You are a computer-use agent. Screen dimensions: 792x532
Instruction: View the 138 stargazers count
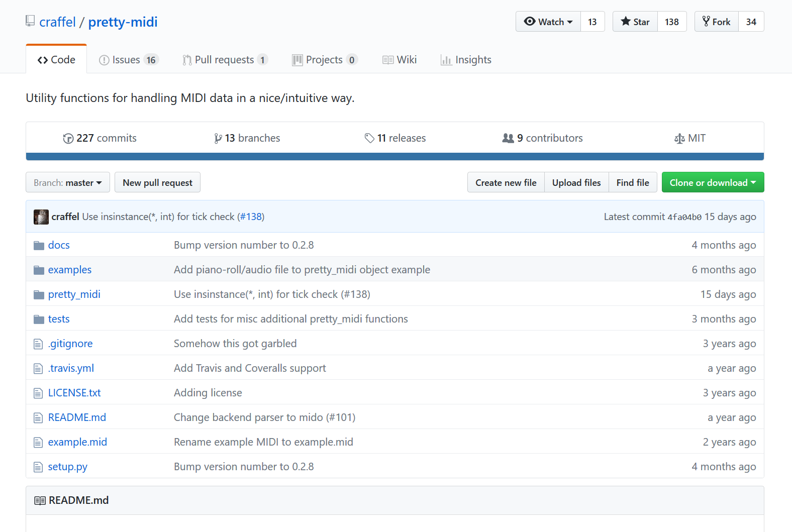click(x=672, y=22)
